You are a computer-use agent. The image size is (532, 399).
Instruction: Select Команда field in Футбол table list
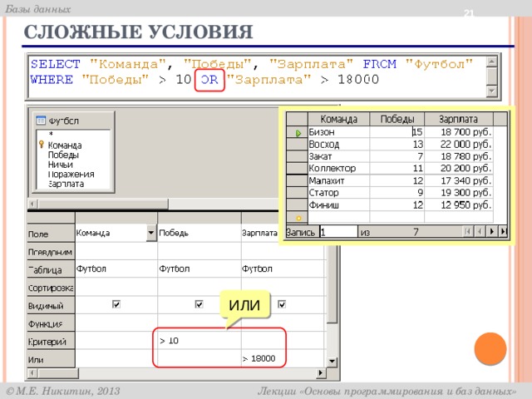65,145
